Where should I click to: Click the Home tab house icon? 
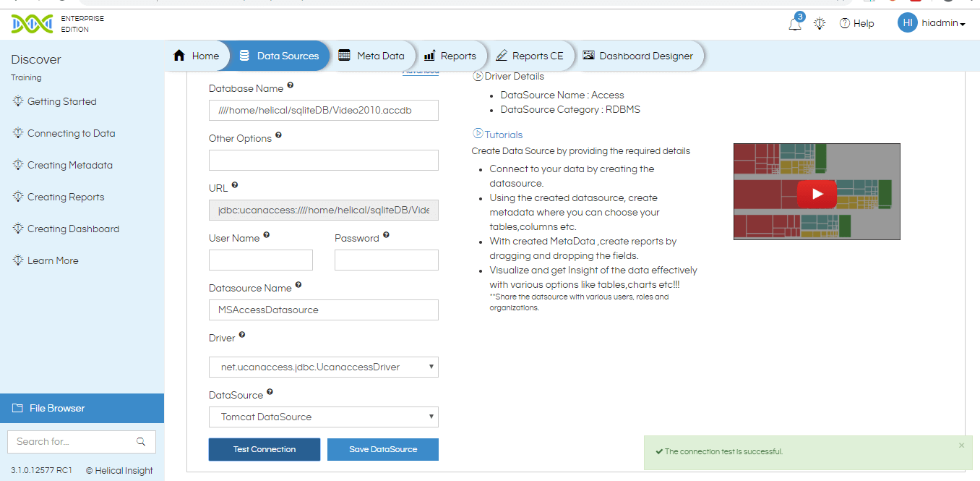click(x=179, y=56)
